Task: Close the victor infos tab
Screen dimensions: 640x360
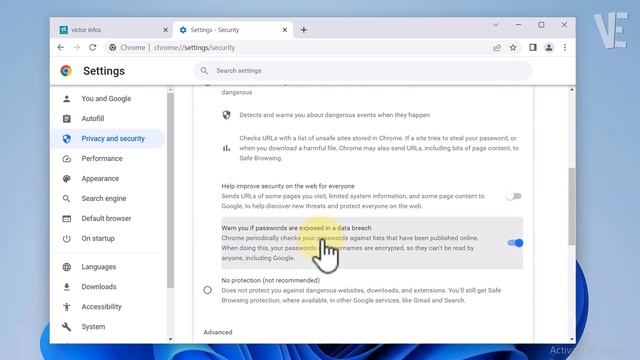Action: [x=165, y=30]
